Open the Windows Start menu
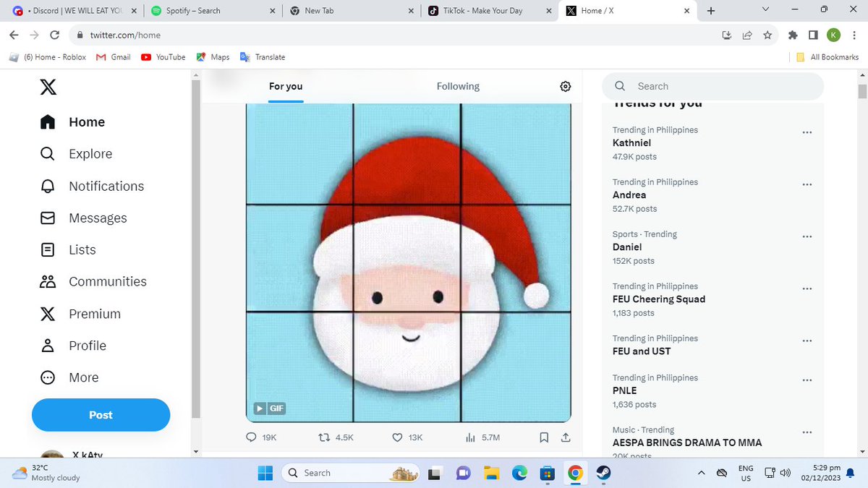This screenshot has width=868, height=488. click(x=265, y=473)
